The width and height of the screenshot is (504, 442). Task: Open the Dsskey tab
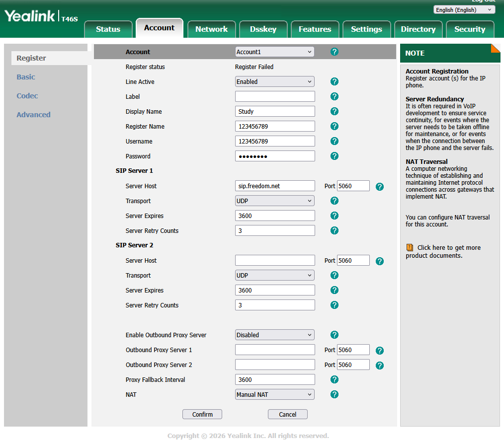click(263, 29)
